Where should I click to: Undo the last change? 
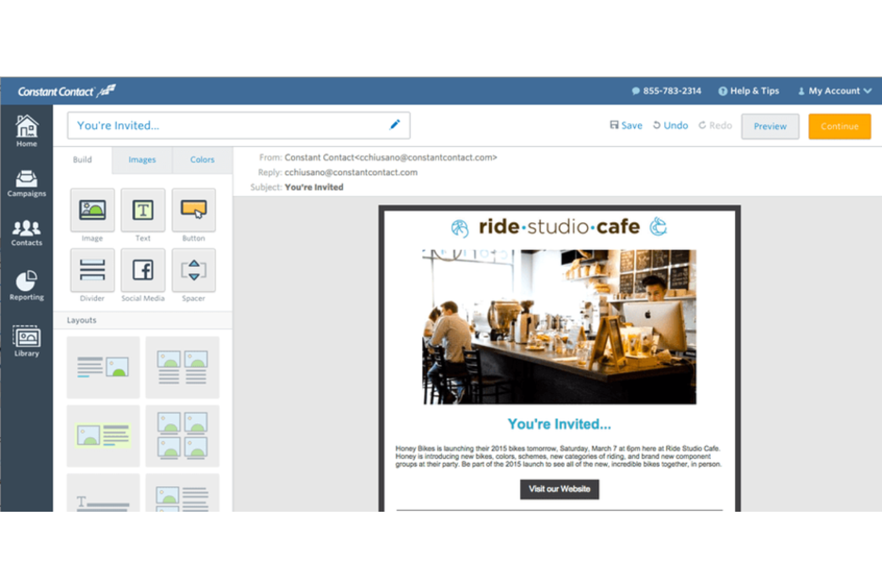click(x=670, y=125)
